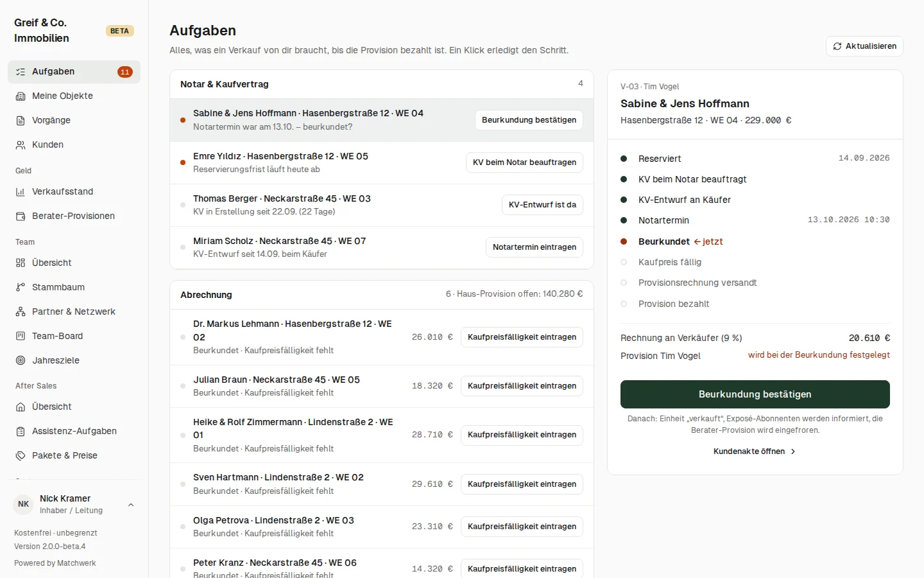This screenshot has height=578, width=924.
Task: Open the Kunden section
Action: click(74, 145)
